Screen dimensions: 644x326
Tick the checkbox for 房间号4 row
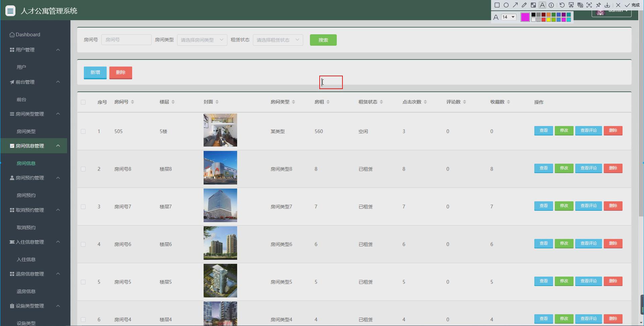[83, 320]
